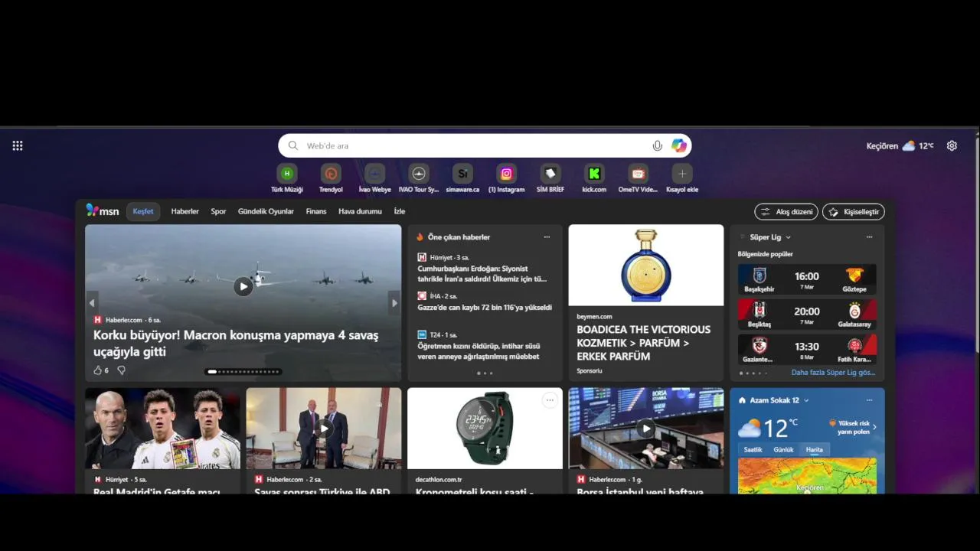Click the msn logo
980x551 pixels.
(x=103, y=210)
